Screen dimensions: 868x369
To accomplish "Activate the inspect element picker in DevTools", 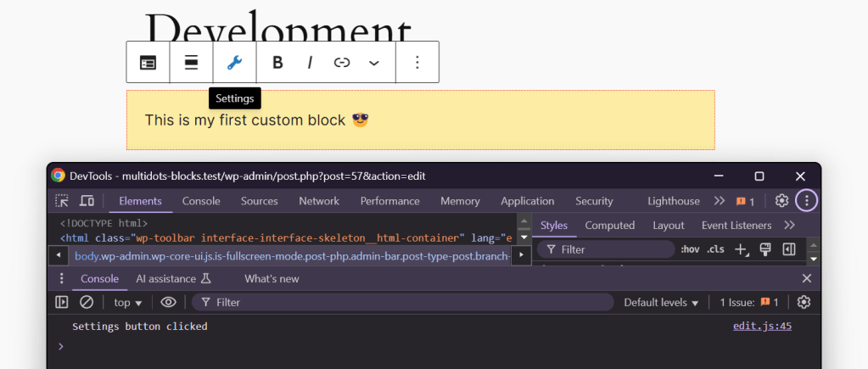I will (62, 201).
